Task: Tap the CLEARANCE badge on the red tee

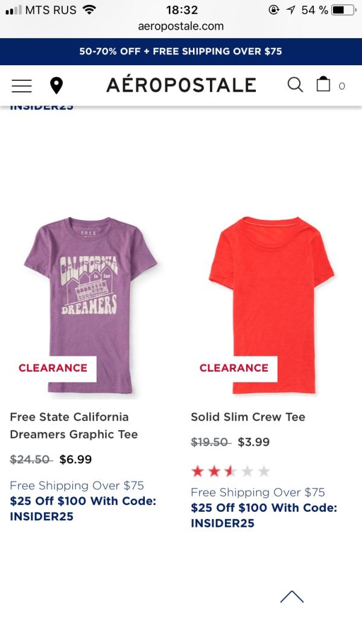Action: pos(234,368)
